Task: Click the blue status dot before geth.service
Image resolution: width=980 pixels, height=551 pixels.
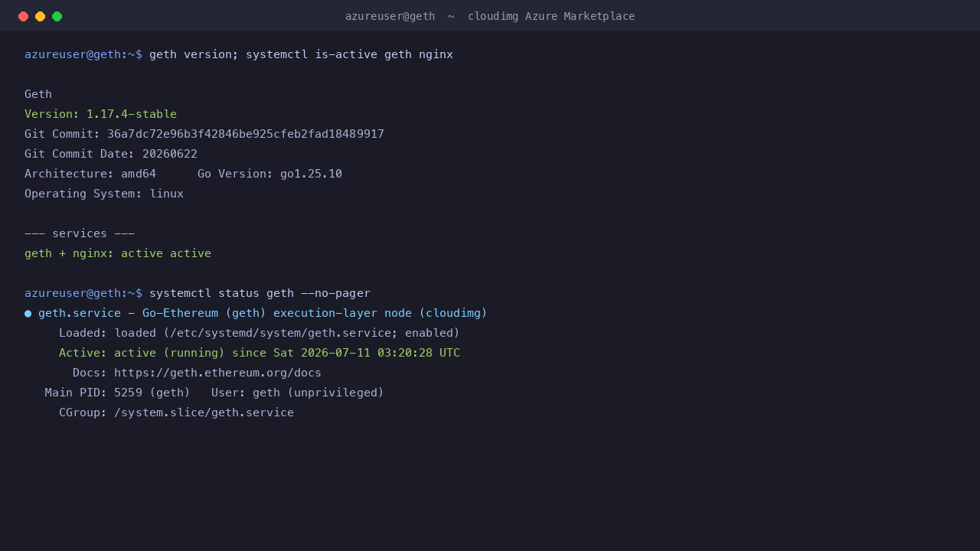Action: pos(28,313)
